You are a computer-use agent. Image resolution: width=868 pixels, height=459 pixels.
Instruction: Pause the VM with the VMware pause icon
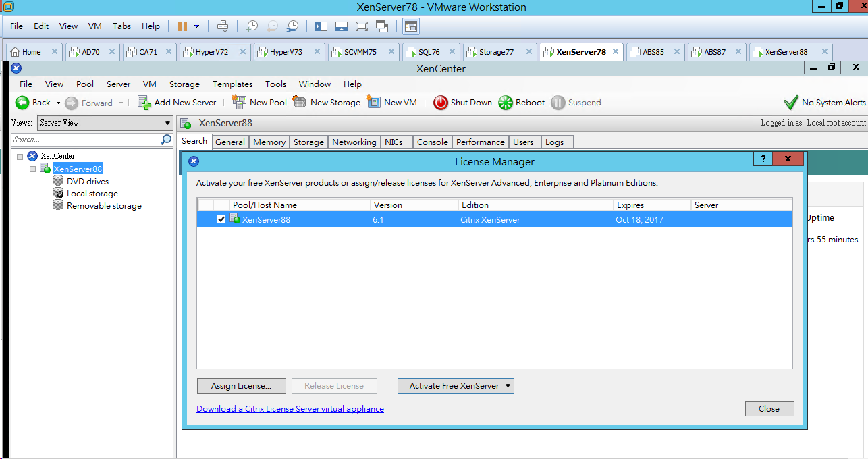point(182,26)
